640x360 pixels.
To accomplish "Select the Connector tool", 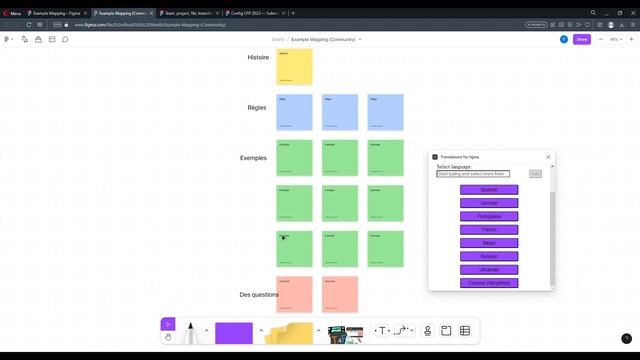I will tap(401, 331).
